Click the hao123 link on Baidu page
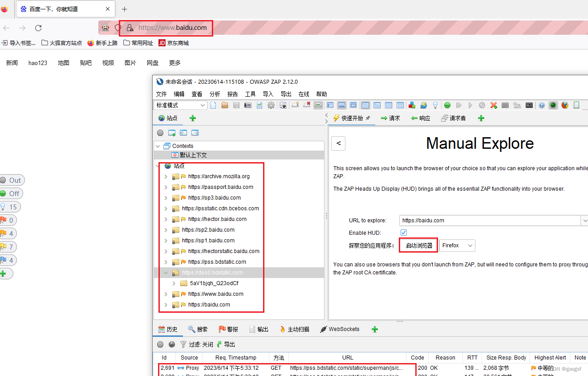 [38, 63]
